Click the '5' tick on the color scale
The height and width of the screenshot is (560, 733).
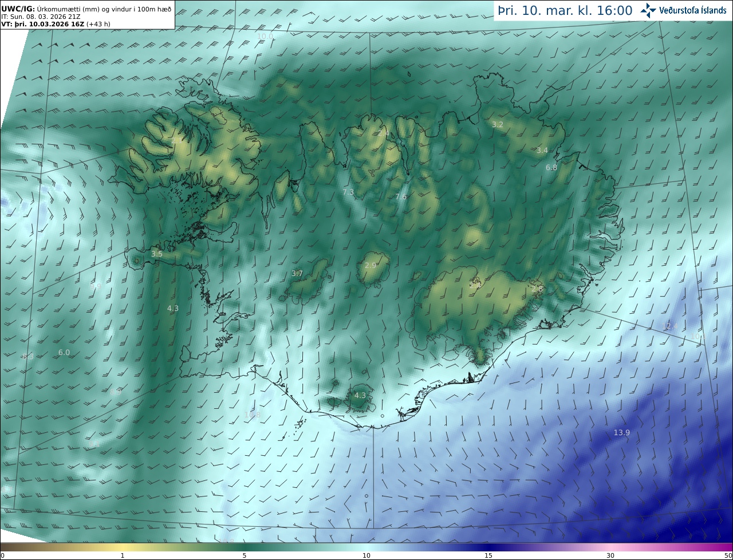[x=245, y=555]
